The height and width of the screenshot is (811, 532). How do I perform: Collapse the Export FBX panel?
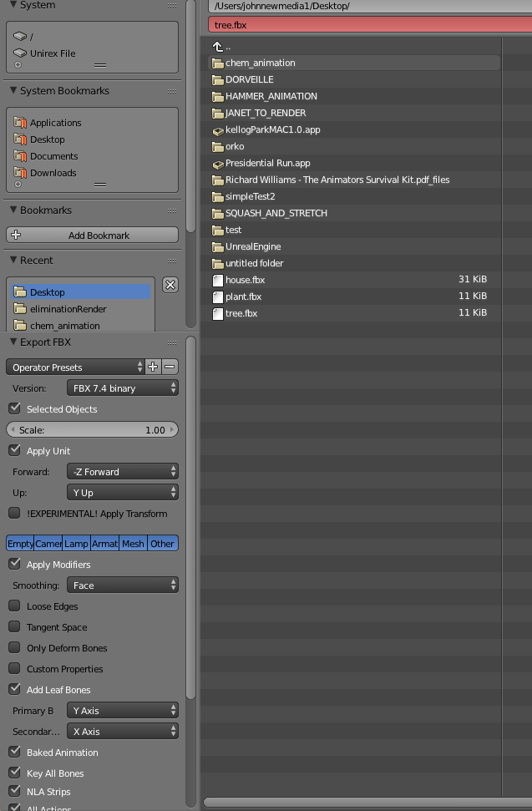click(x=14, y=342)
